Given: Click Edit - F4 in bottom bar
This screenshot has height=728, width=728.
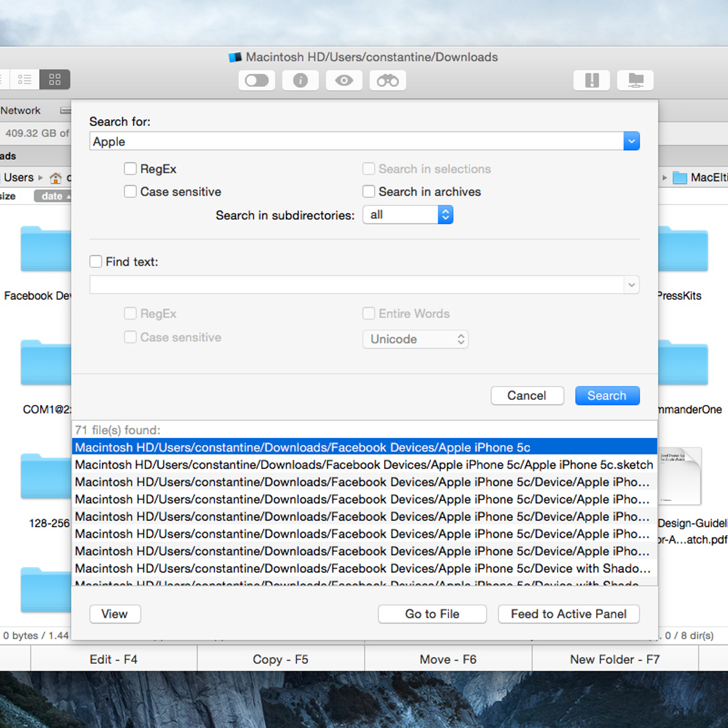Looking at the screenshot, I should coord(114,659).
